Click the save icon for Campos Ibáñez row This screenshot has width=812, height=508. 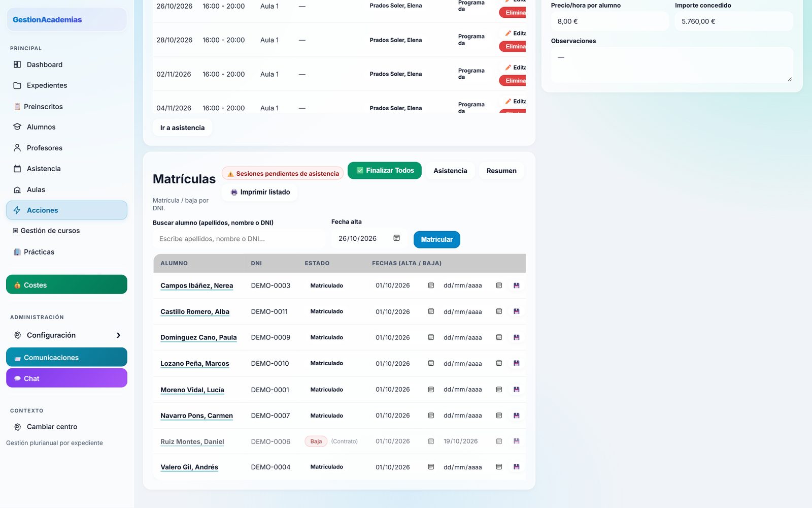pyautogui.click(x=516, y=285)
